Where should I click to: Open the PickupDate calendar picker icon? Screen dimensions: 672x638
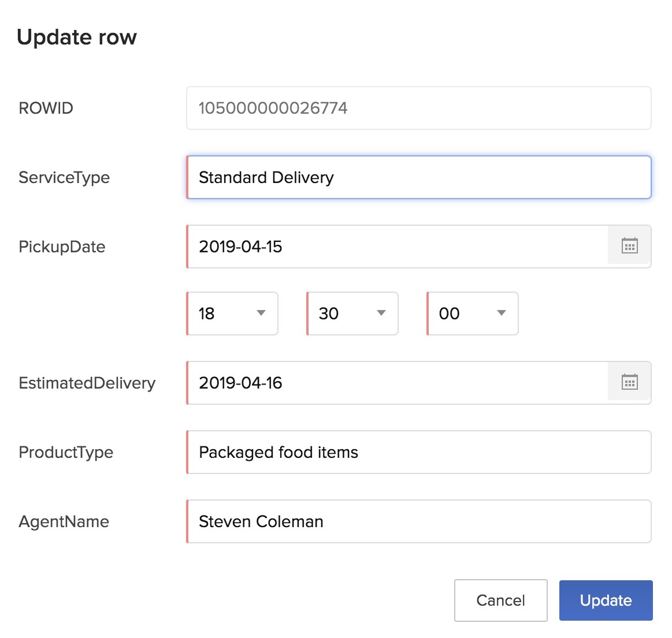coord(629,247)
